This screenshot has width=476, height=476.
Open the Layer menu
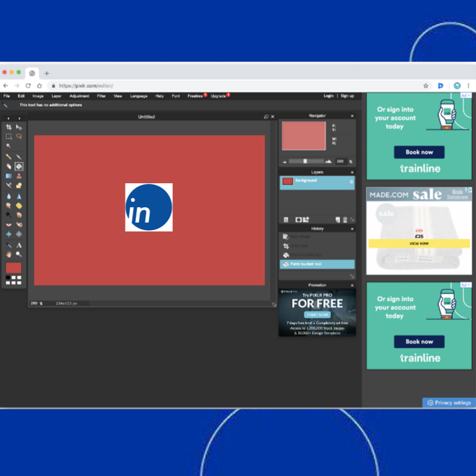(x=57, y=96)
